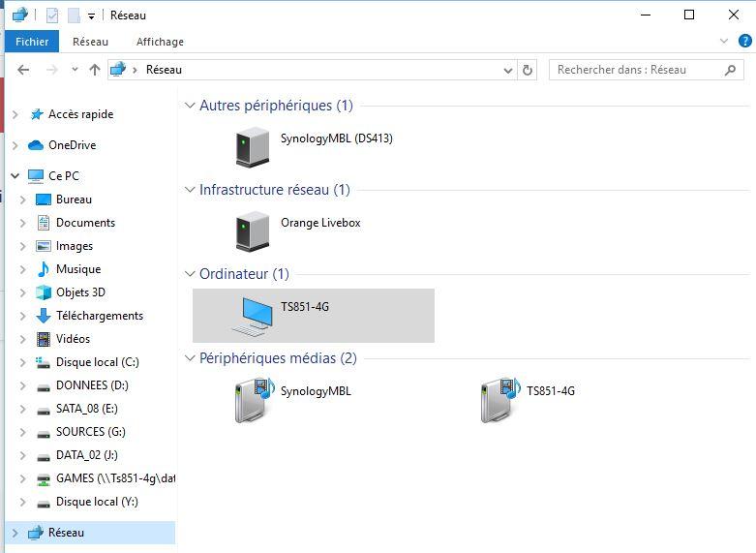Viewport: 756px width, 553px height.
Task: Open the address bar history dropdown
Action: point(507,71)
